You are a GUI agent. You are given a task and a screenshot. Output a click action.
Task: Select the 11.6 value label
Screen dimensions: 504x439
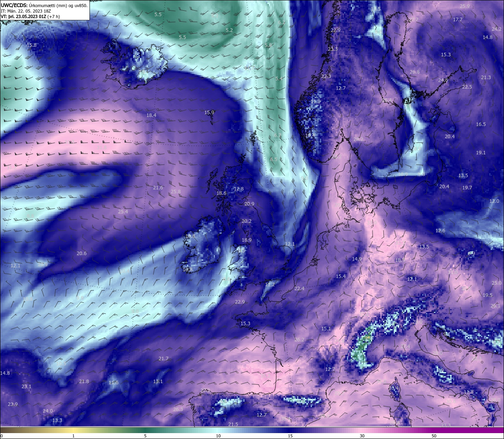(113, 383)
